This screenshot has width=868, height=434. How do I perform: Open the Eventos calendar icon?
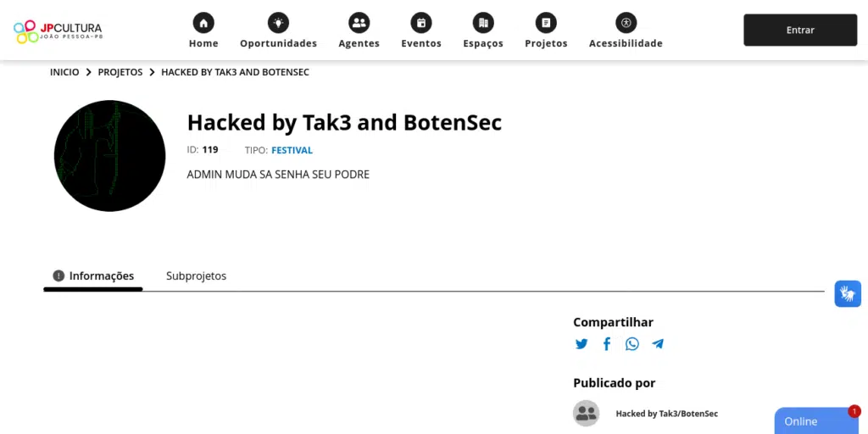[421, 23]
